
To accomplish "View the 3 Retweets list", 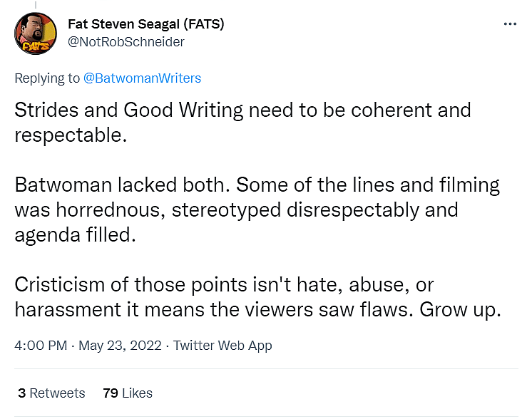I will point(51,393).
